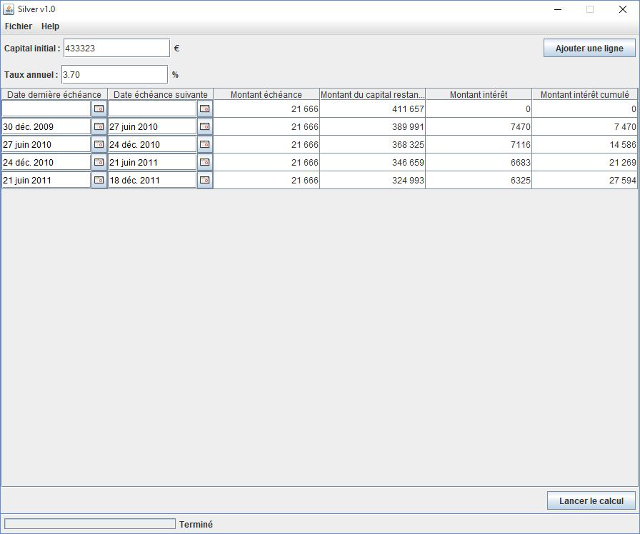Click the progress bar near Terminé
Viewport: 640px width, 534px height.
pyautogui.click(x=89, y=523)
